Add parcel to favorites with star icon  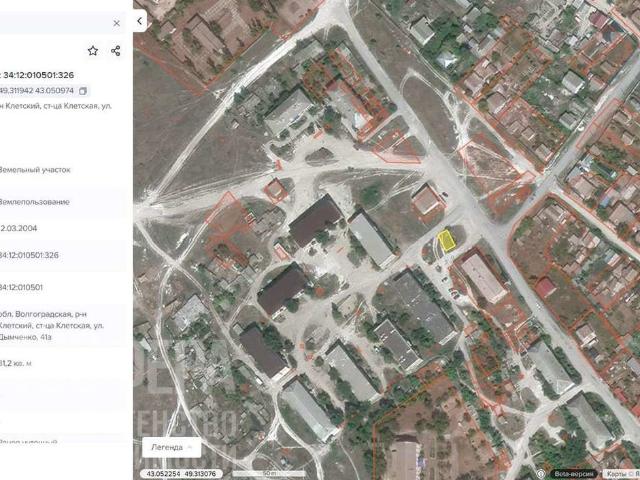coord(93,51)
